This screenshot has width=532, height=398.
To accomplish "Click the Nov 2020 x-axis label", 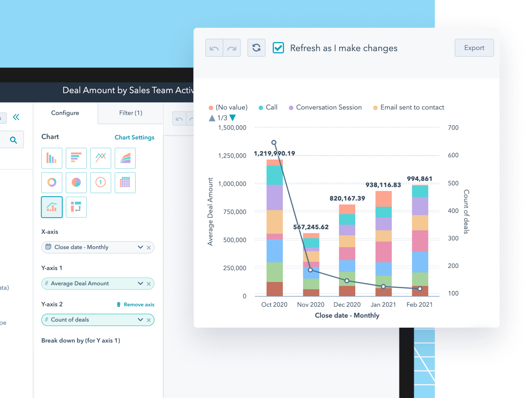I will [x=311, y=305].
